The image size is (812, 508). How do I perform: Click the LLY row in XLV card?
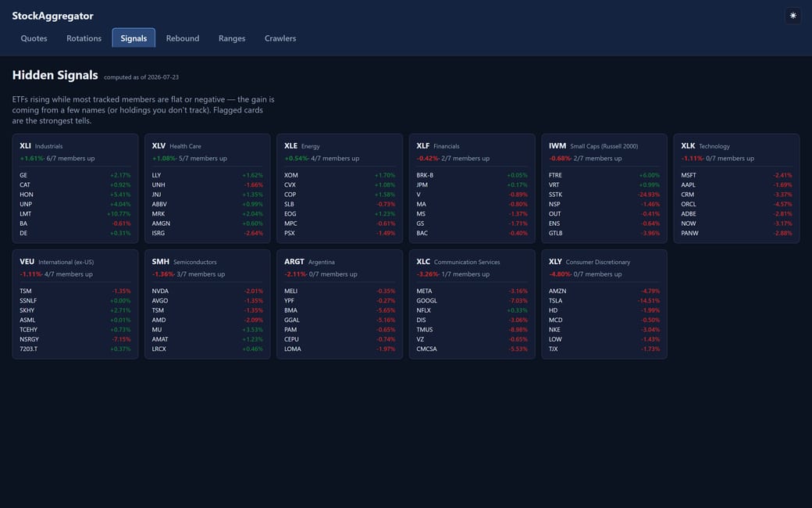[x=207, y=175]
